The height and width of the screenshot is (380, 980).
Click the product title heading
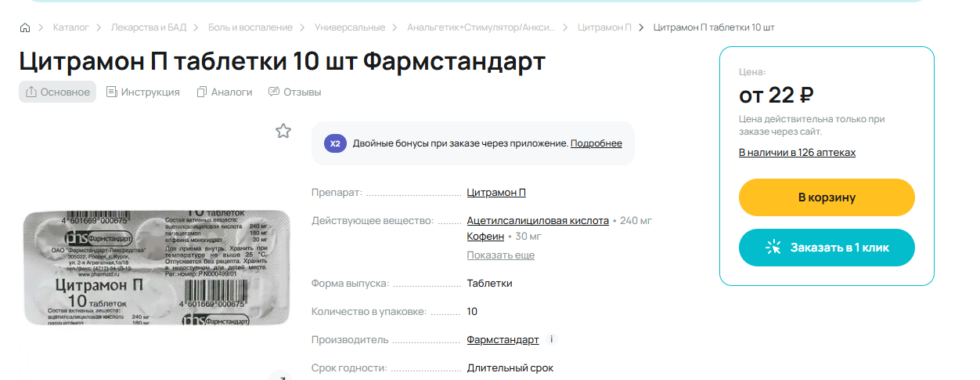pos(283,62)
